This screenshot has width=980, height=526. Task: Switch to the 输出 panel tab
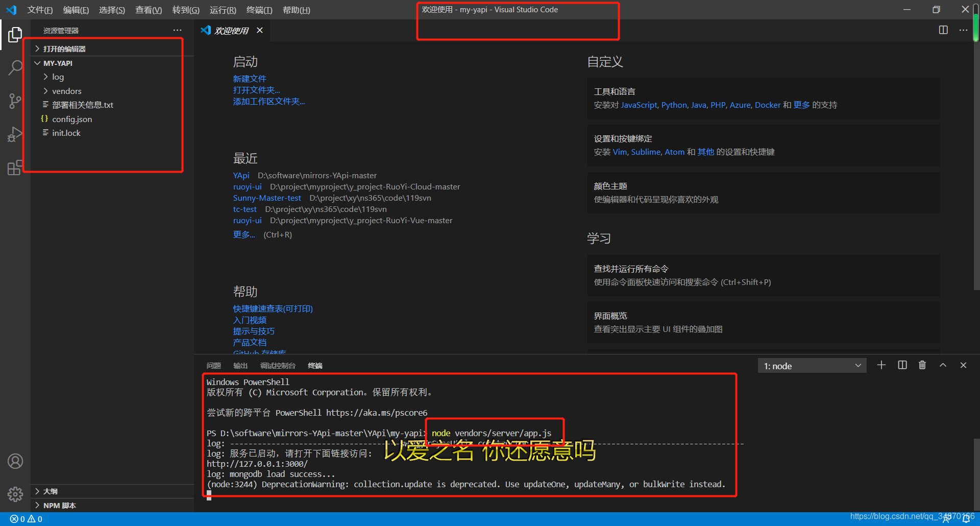tap(240, 366)
